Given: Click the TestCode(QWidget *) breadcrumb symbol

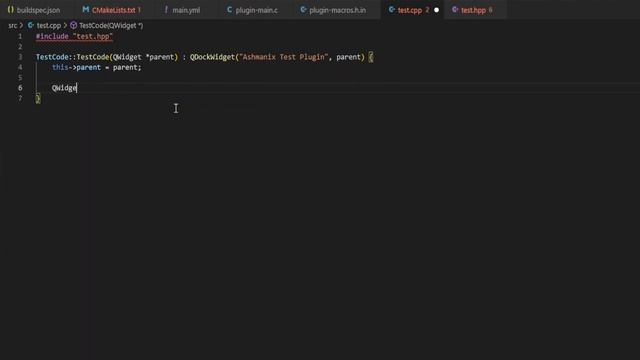Looking at the screenshot, I should (x=111, y=25).
